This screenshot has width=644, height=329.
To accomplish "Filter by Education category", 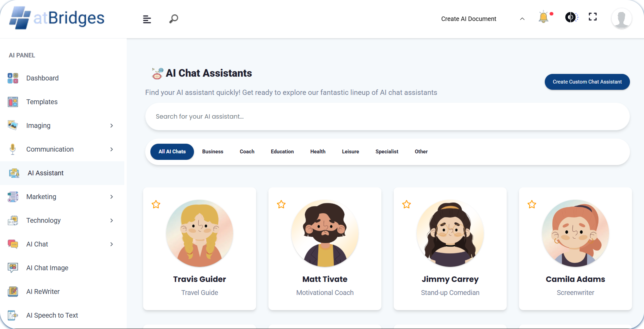I will point(282,152).
